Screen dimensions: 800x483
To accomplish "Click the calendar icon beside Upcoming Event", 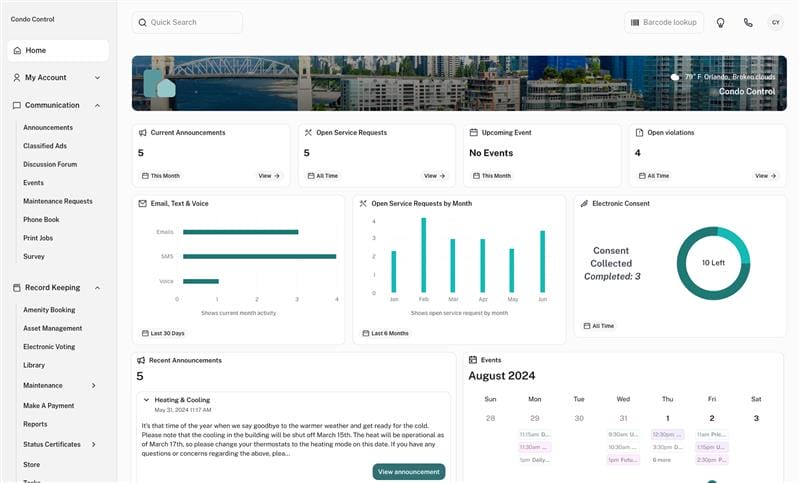I will pyautogui.click(x=474, y=133).
